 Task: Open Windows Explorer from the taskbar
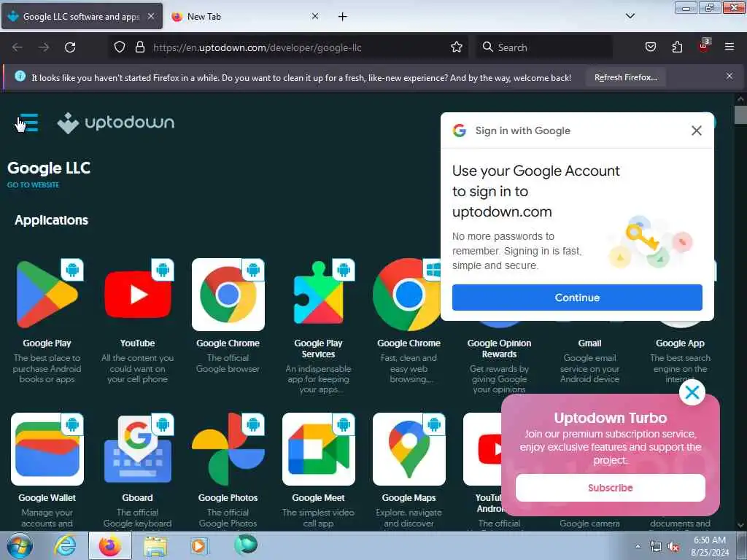point(155,545)
